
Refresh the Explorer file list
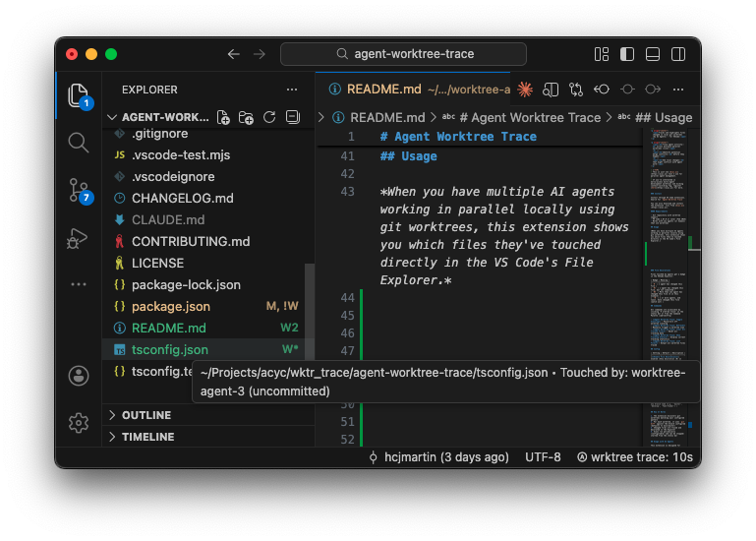click(268, 117)
